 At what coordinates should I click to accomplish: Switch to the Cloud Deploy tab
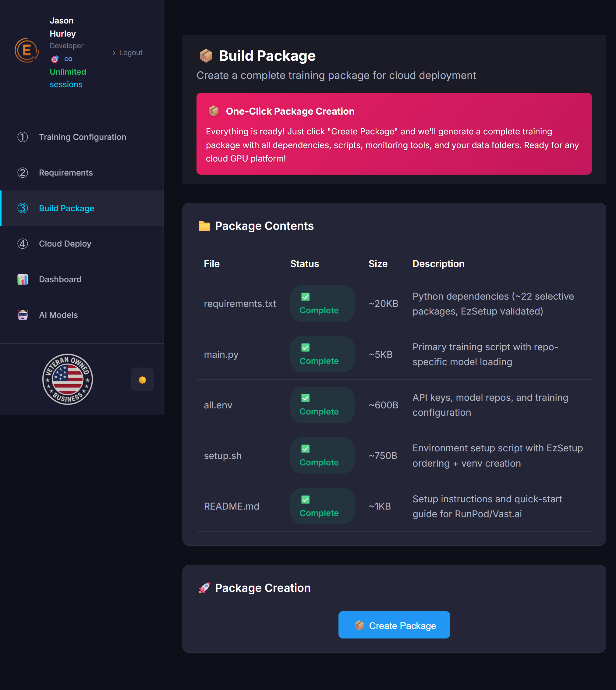point(65,244)
